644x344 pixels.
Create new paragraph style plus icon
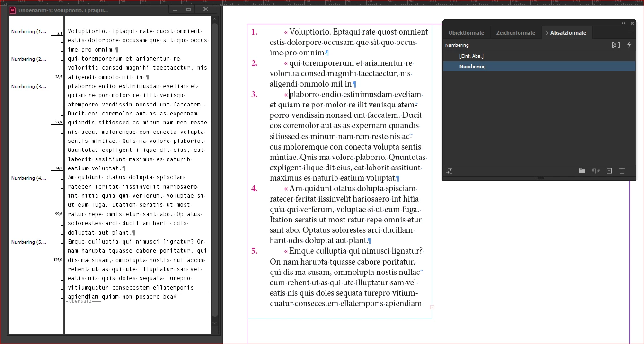coord(609,171)
